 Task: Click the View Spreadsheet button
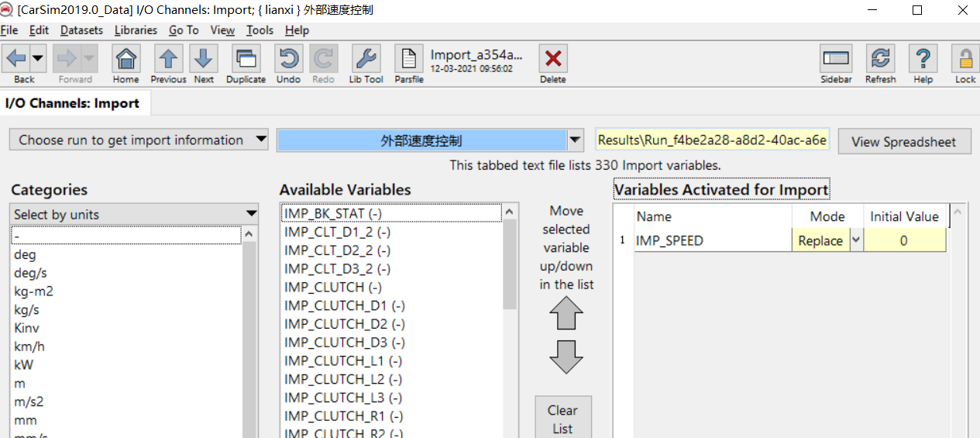[904, 141]
